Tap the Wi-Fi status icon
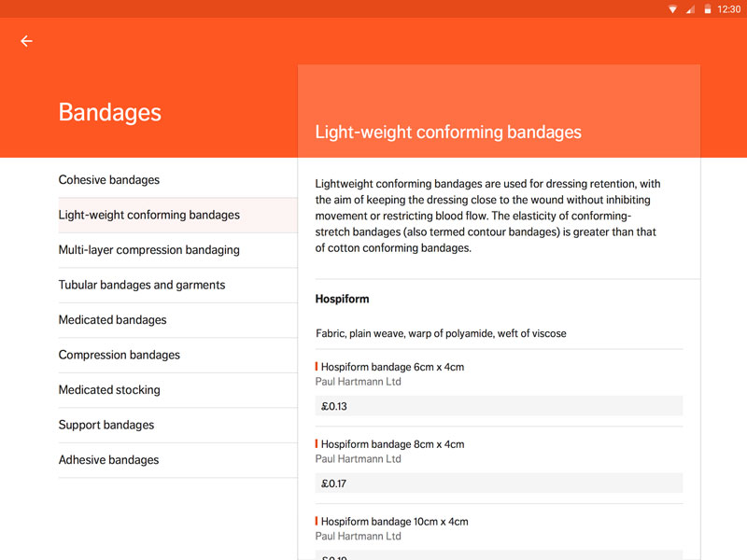The height and width of the screenshot is (560, 747). click(x=672, y=9)
